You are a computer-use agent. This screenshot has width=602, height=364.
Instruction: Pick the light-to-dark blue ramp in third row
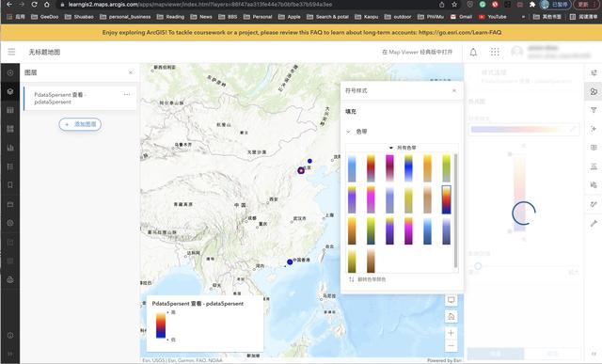click(x=427, y=230)
